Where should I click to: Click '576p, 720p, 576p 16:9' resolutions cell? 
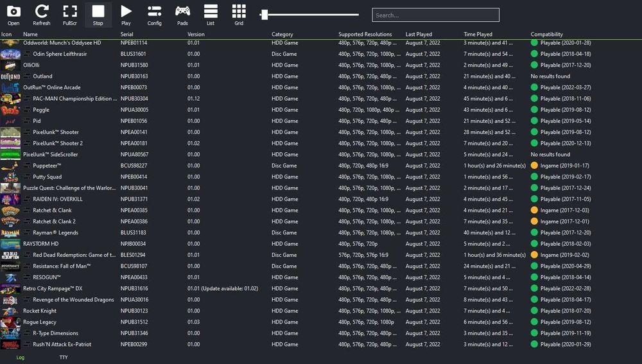[x=363, y=255]
